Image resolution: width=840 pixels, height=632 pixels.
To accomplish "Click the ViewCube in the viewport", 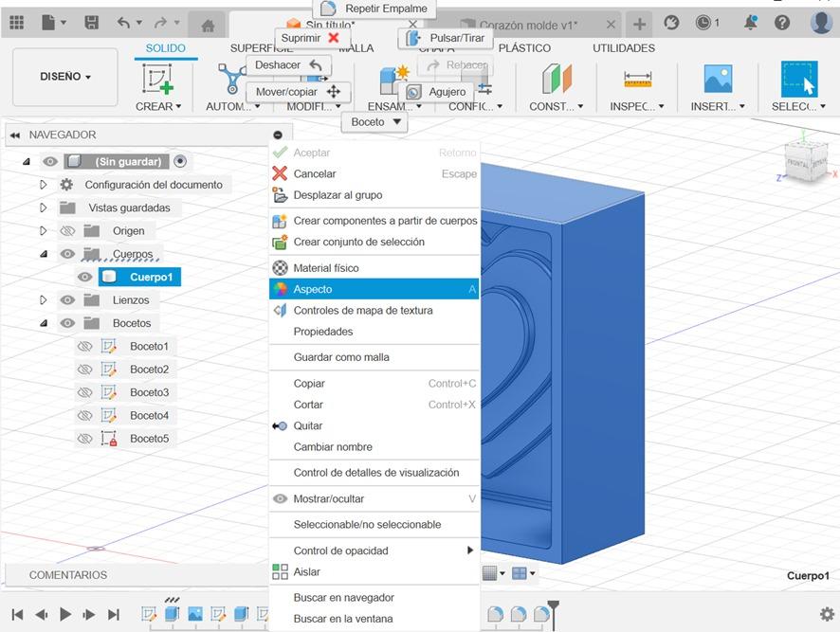I will click(806, 162).
